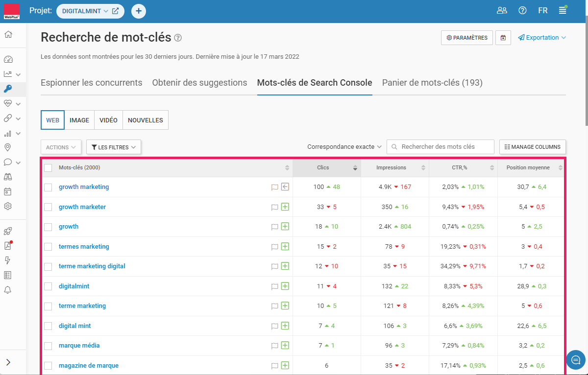Open comment icon for 'growth marketing'
Viewport: 588px width, 375px height.
274,187
